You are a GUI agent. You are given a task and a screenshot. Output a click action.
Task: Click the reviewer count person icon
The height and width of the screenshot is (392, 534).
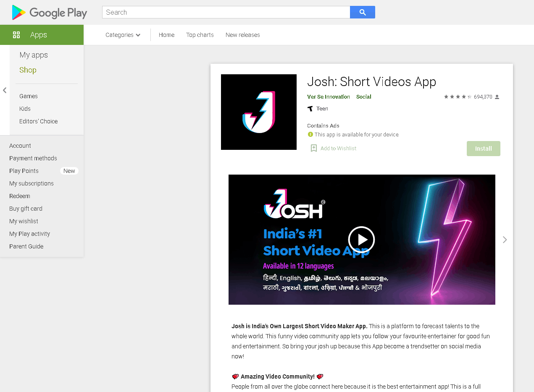pyautogui.click(x=497, y=97)
